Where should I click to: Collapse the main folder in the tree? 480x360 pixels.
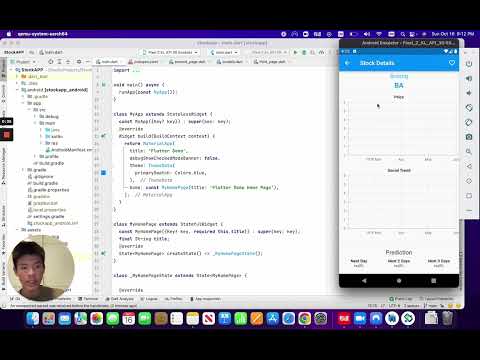click(35, 123)
